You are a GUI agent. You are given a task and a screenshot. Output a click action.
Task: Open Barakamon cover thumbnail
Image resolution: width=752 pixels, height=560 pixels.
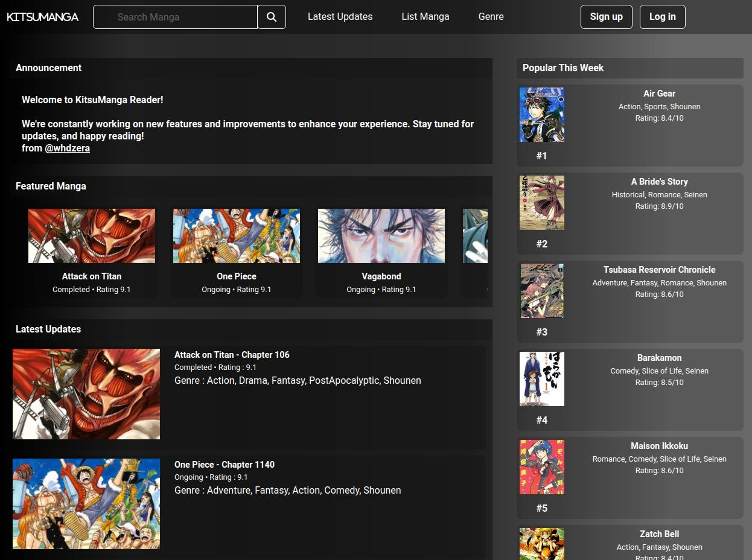tap(542, 379)
